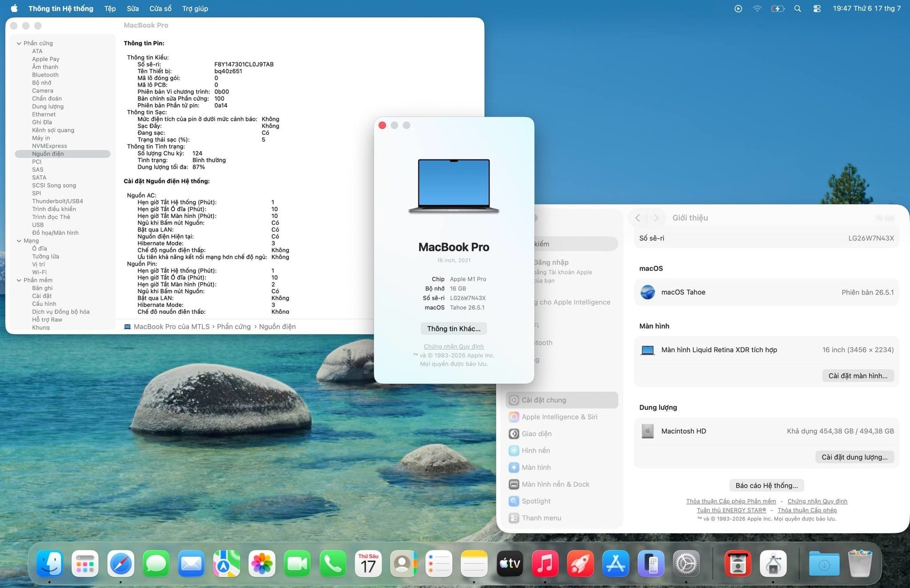
Task: Open Cài đặt màn hình... display settings
Action: click(858, 376)
